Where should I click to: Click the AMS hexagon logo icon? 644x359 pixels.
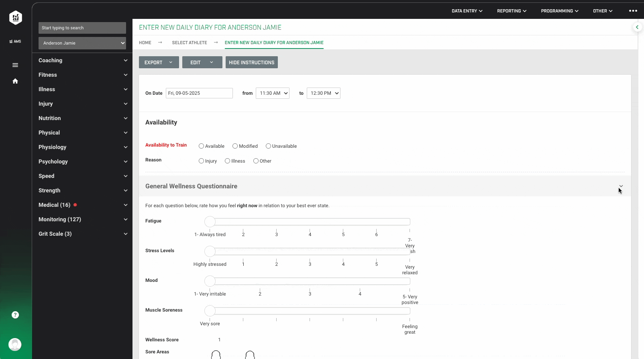pos(15,18)
